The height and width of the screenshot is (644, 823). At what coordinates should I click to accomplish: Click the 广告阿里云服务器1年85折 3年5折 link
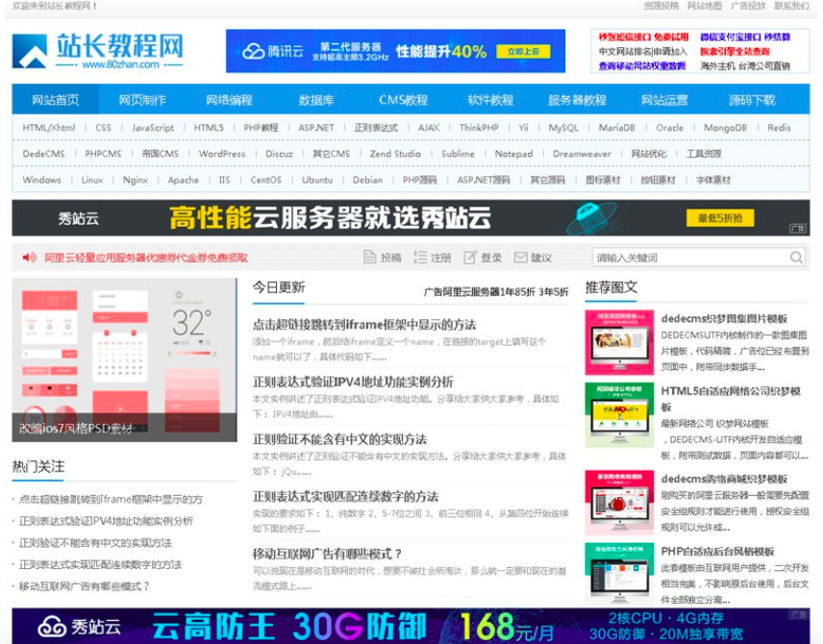pyautogui.click(x=496, y=292)
